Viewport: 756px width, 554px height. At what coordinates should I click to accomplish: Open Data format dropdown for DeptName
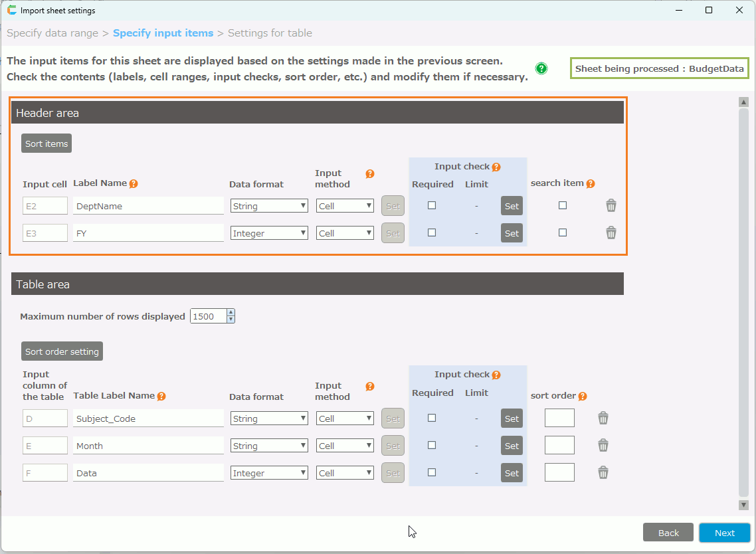(x=269, y=206)
